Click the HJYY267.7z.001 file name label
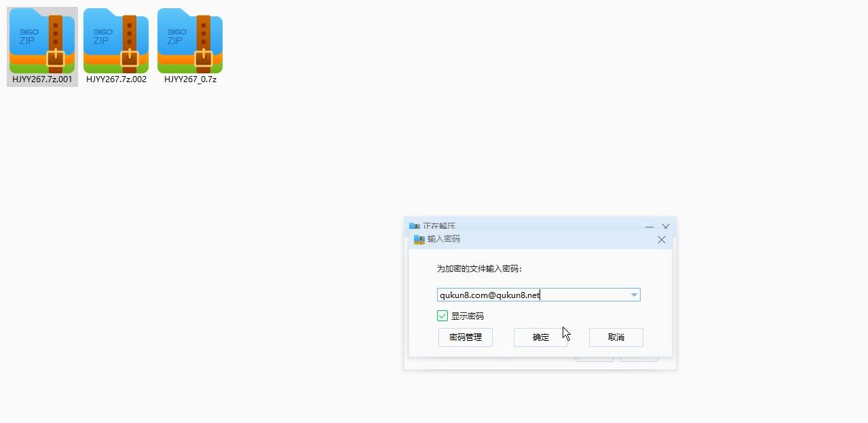868x423 pixels. click(42, 79)
